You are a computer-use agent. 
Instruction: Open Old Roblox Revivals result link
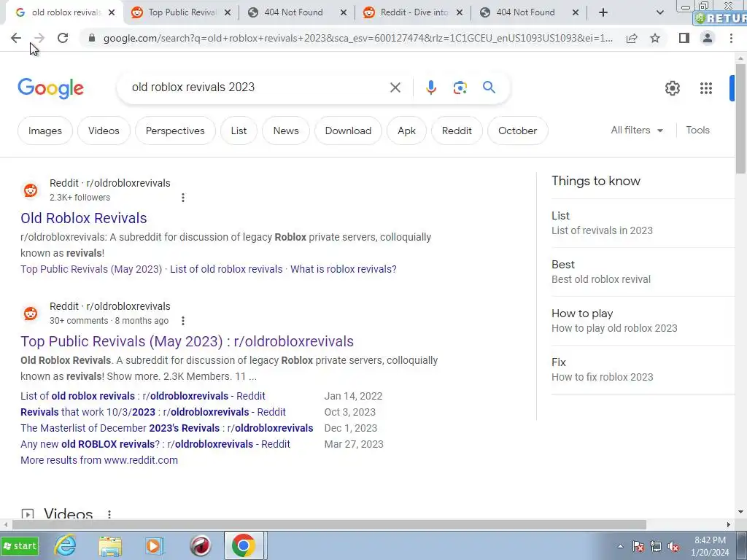coord(83,218)
